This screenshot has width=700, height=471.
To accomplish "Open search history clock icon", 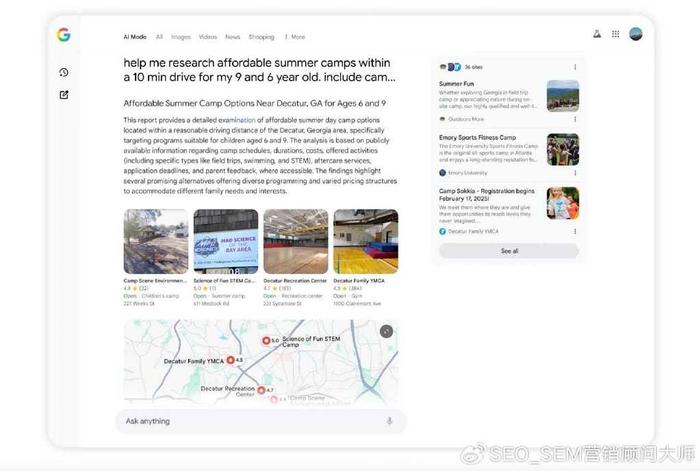I will click(64, 72).
